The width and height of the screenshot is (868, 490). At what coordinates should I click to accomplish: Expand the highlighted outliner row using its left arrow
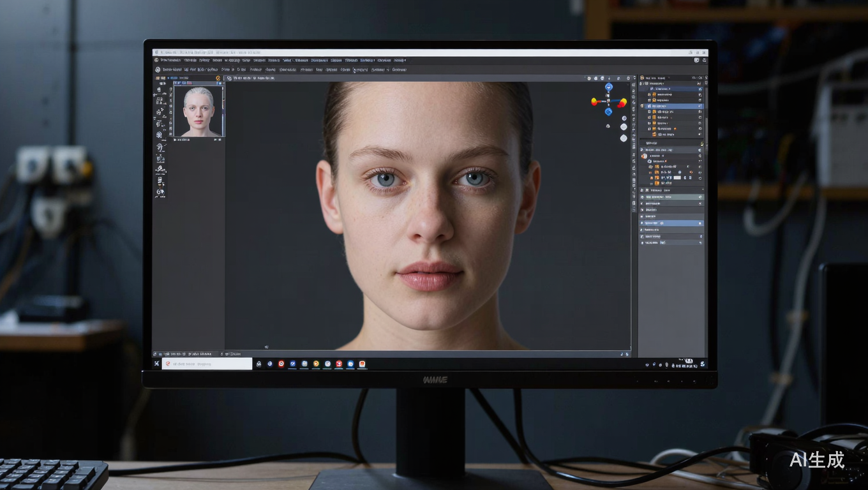[642, 106]
